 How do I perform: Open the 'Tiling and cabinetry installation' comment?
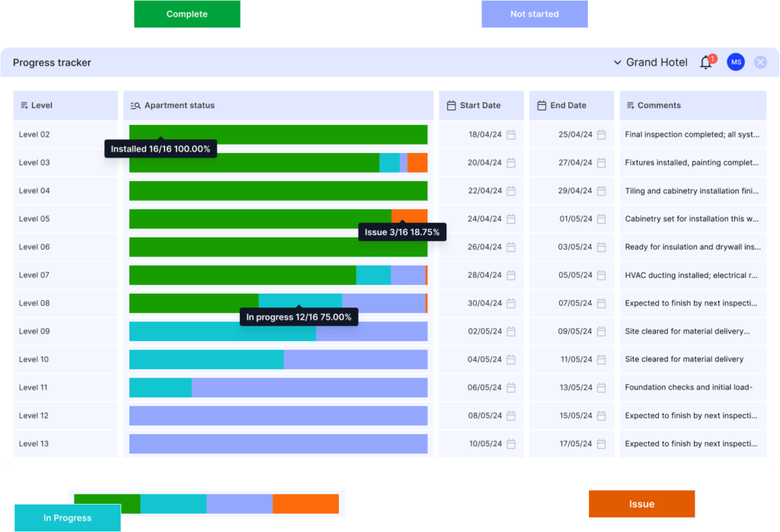(692, 191)
